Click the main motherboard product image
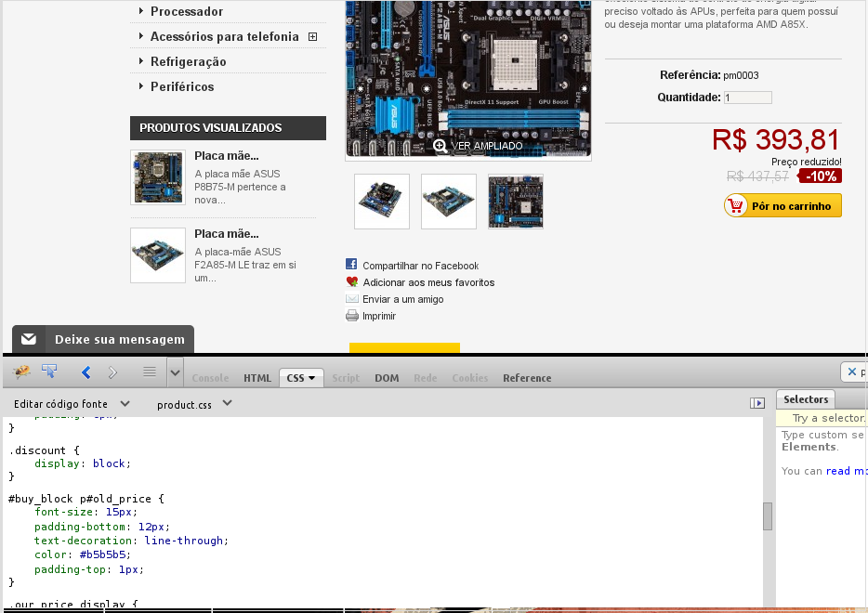868x613 pixels. (468, 79)
